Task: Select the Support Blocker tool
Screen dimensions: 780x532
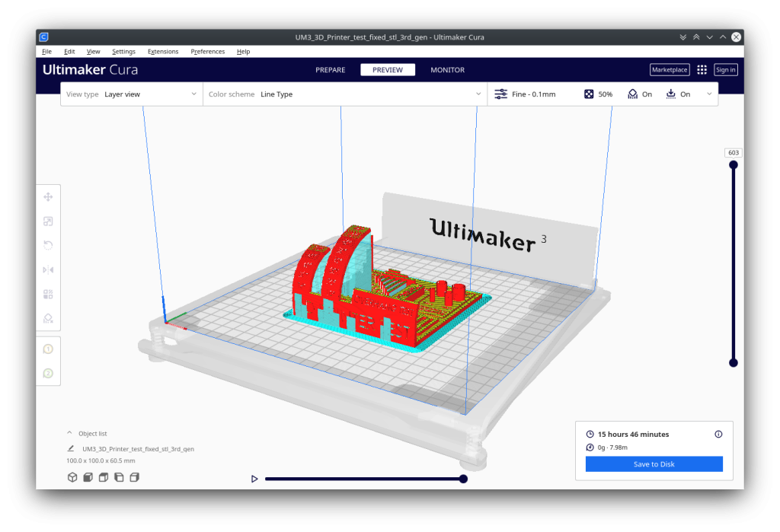Action: click(x=48, y=319)
